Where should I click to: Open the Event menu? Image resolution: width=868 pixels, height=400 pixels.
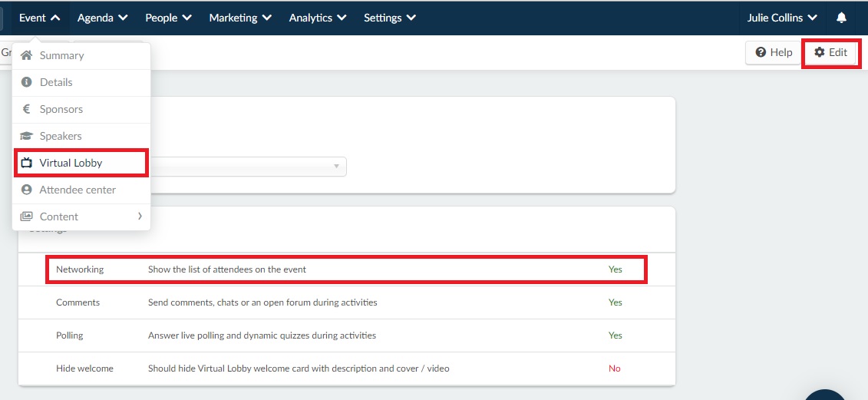[x=39, y=18]
